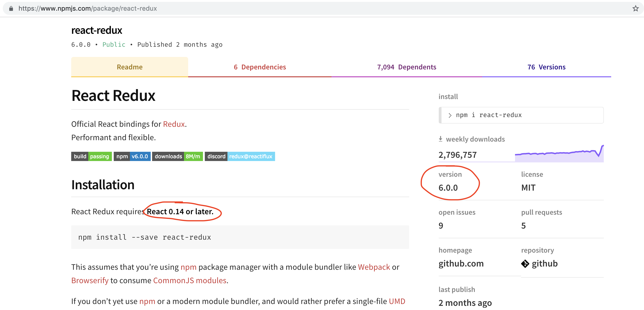The height and width of the screenshot is (310, 644).
Task: Open the Browserify link
Action: click(x=90, y=280)
